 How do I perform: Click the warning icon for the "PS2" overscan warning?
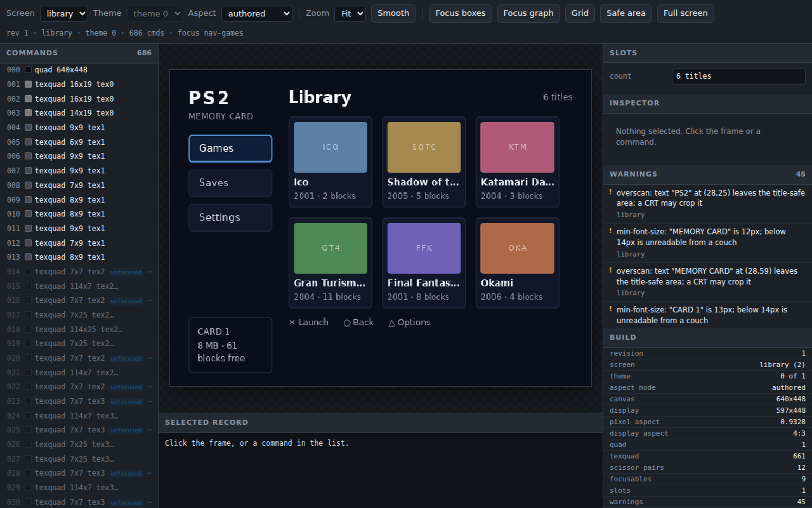pos(611,192)
